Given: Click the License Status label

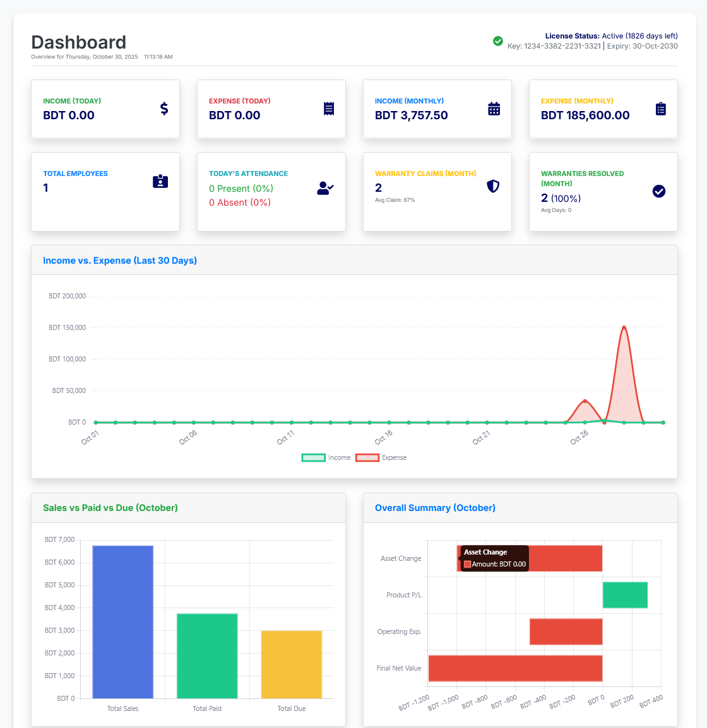Looking at the screenshot, I should [566, 36].
